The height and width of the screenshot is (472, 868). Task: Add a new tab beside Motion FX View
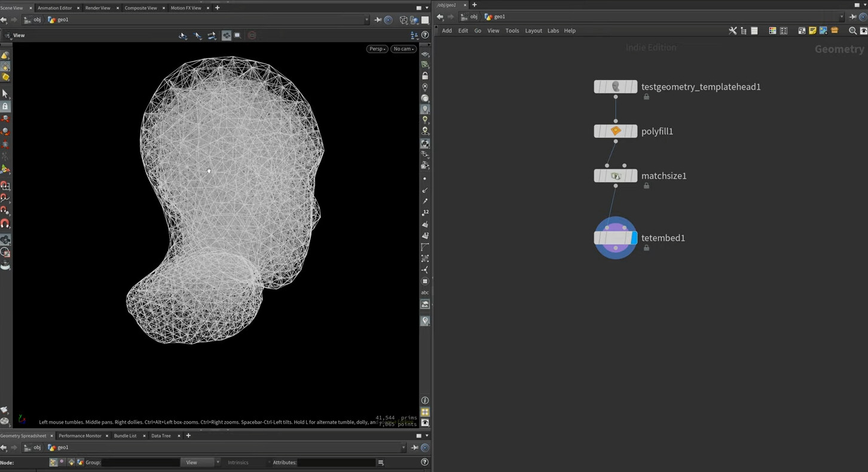(x=217, y=8)
